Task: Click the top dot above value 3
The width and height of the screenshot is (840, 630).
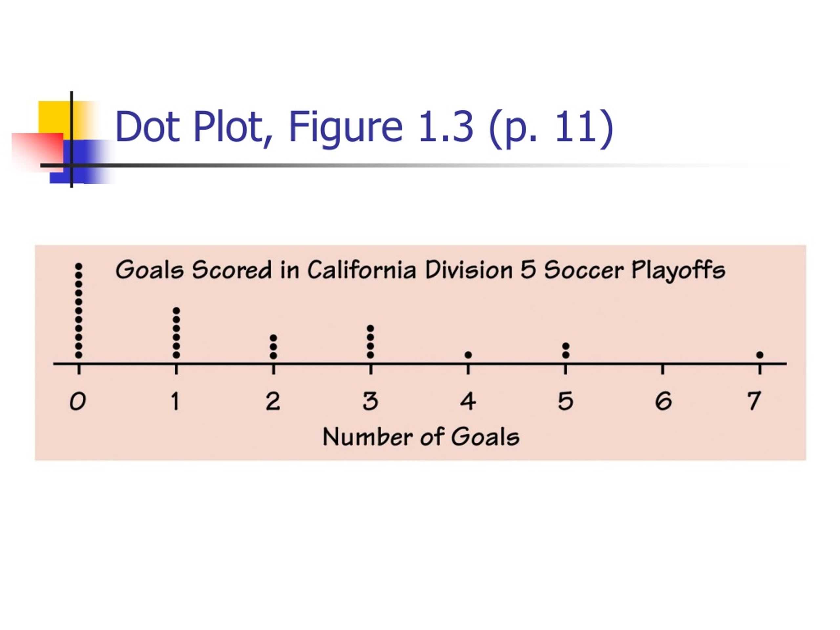Action: 371,328
